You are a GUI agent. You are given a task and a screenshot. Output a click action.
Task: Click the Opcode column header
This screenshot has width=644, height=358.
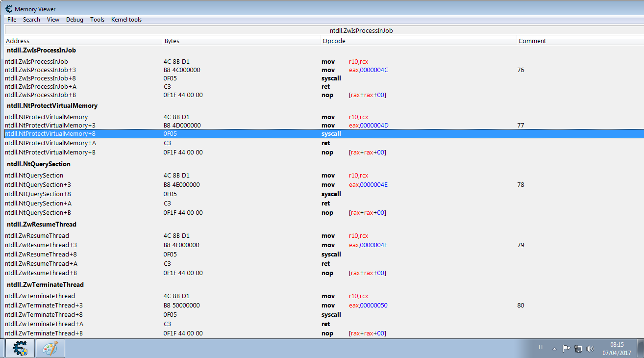click(334, 41)
